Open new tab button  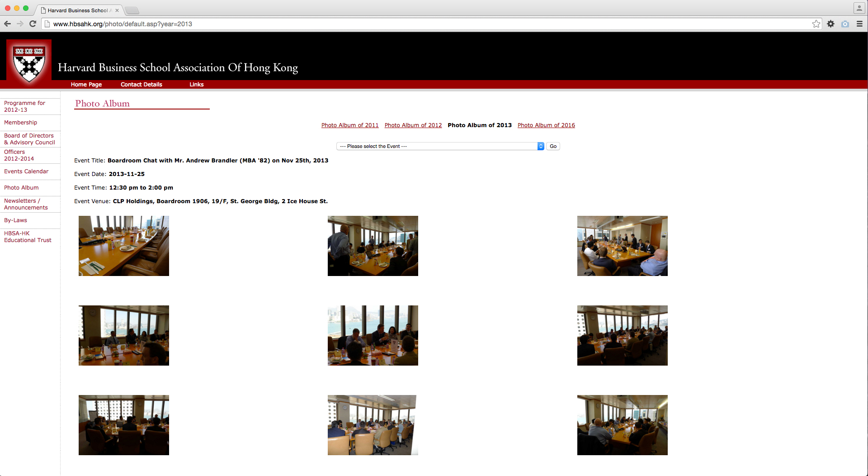pyautogui.click(x=132, y=10)
